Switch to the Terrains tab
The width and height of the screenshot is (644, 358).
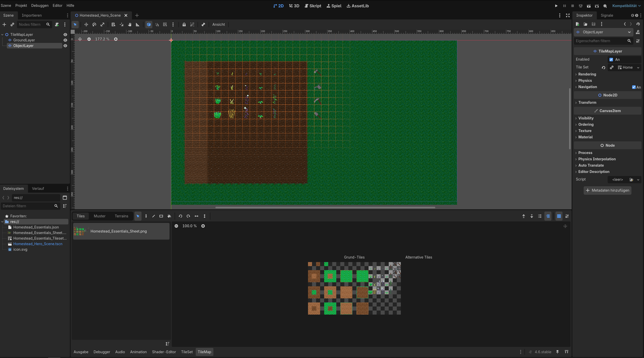pyautogui.click(x=122, y=216)
